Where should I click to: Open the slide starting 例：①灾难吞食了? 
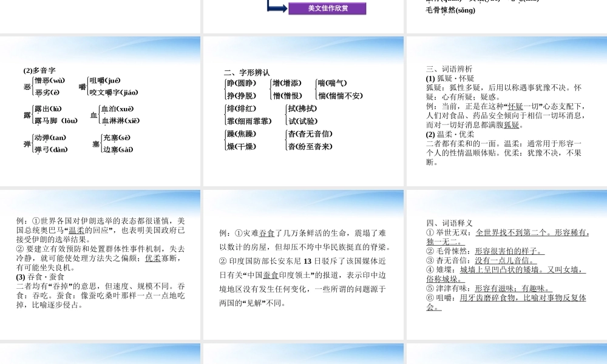[303, 265]
